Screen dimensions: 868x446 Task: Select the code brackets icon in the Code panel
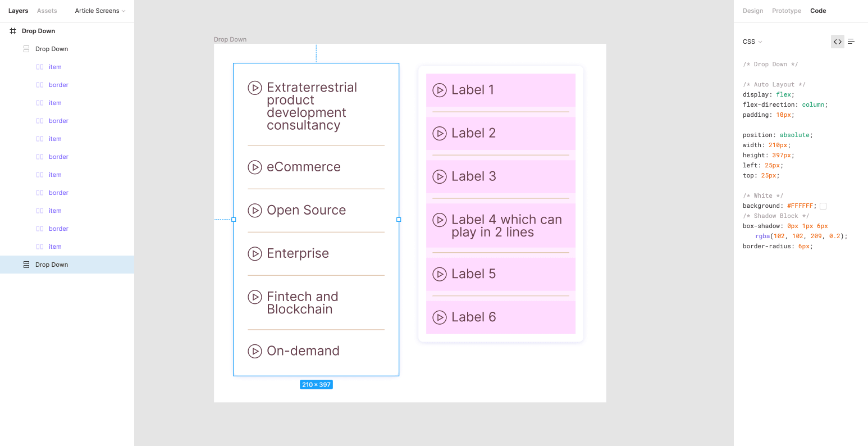point(837,41)
